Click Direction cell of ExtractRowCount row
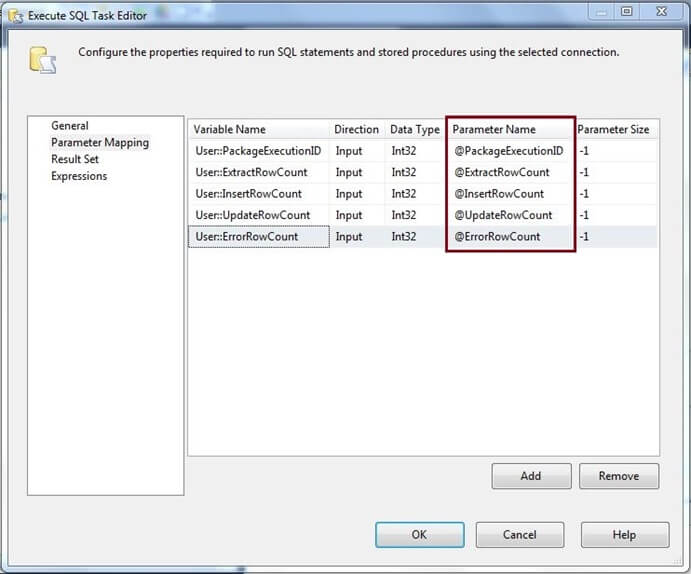 point(357,172)
